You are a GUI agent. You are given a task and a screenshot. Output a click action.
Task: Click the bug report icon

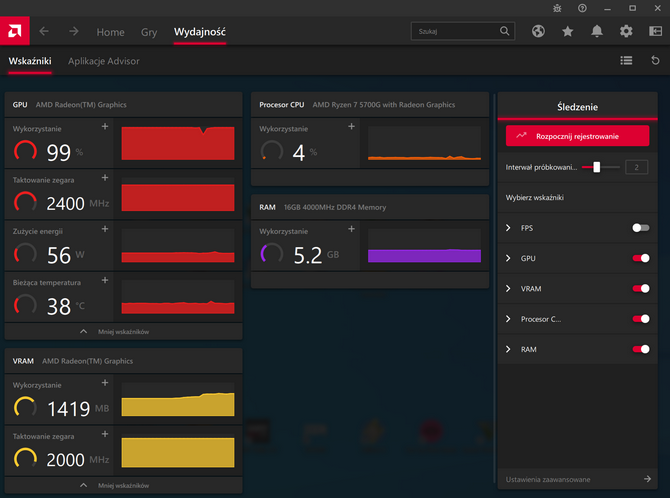[557, 8]
